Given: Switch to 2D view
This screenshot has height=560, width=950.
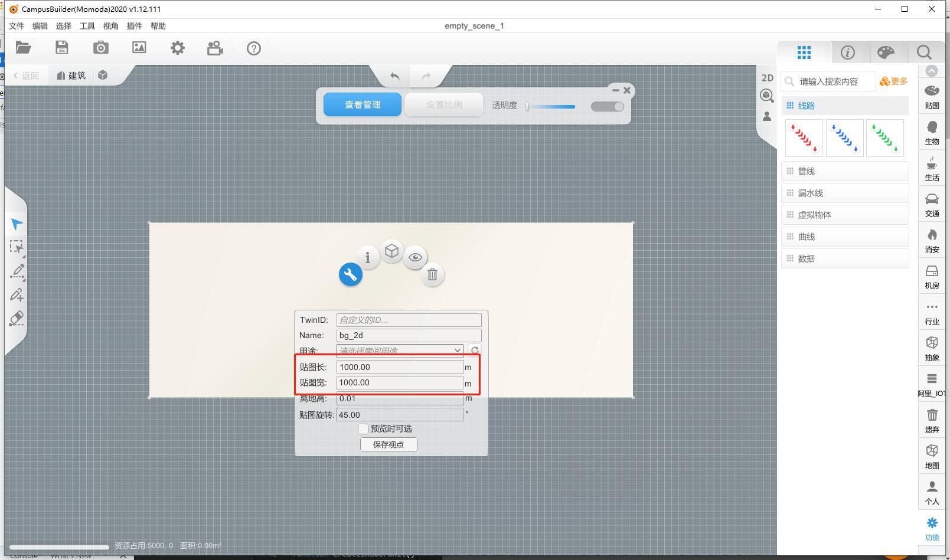Looking at the screenshot, I should point(767,78).
